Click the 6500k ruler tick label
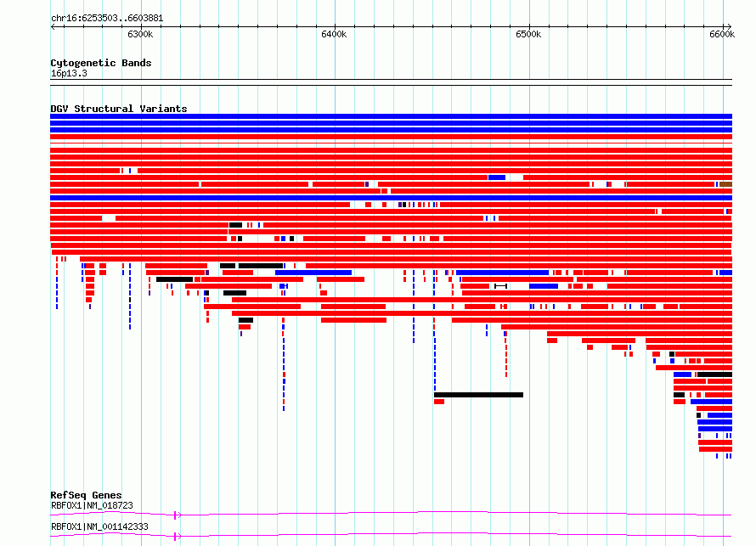Image resolution: width=756 pixels, height=546 pixels. (528, 34)
